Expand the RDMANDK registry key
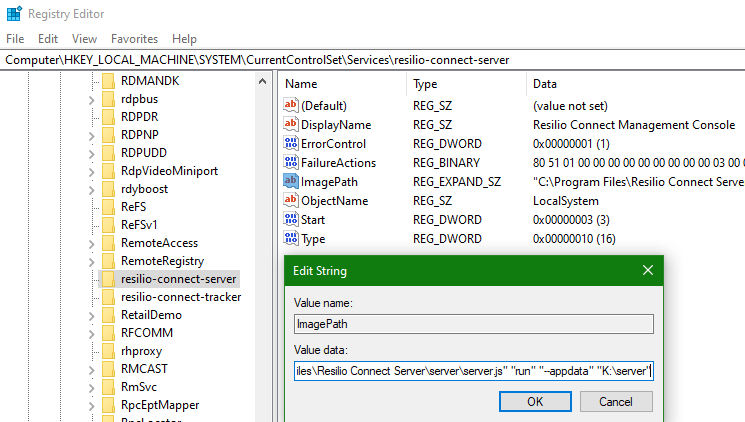Image resolution: width=745 pixels, height=422 pixels. click(x=93, y=81)
